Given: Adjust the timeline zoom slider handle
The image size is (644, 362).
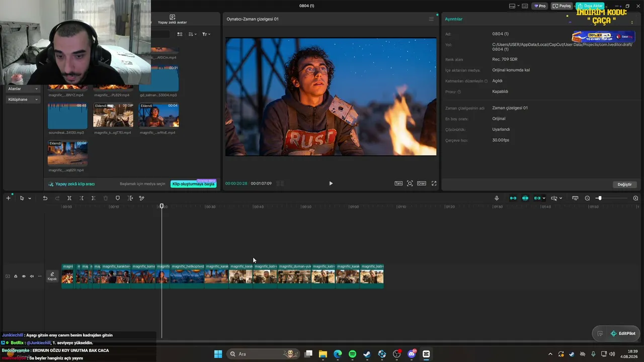Looking at the screenshot, I should pyautogui.click(x=599, y=198).
